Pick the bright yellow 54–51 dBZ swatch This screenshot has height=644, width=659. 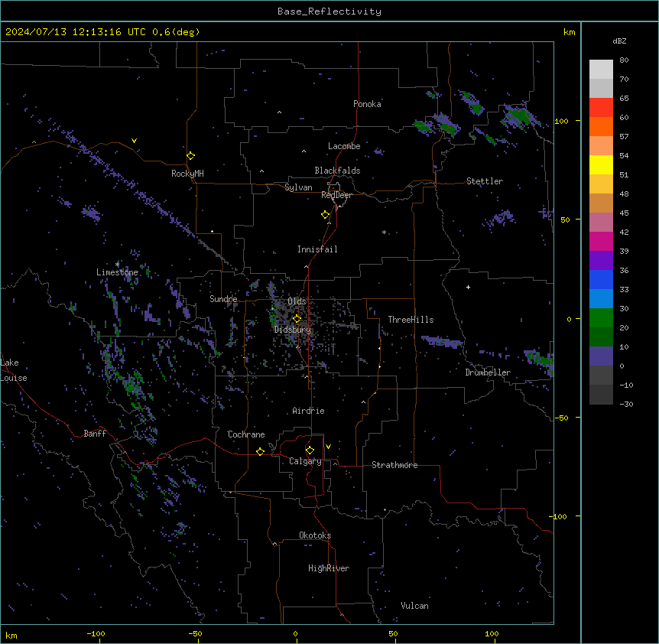[x=601, y=164]
